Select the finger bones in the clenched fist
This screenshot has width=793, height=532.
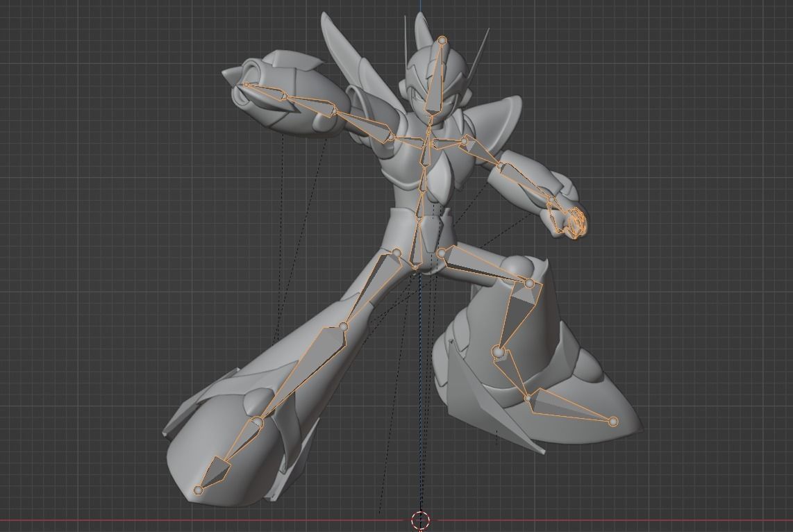[575, 222]
